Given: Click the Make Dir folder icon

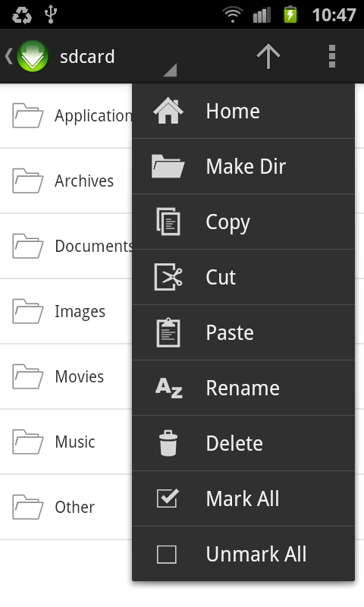Looking at the screenshot, I should (x=168, y=166).
